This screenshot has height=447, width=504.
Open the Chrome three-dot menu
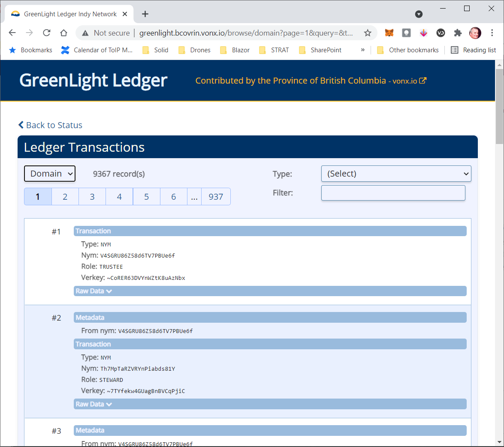coord(492,33)
